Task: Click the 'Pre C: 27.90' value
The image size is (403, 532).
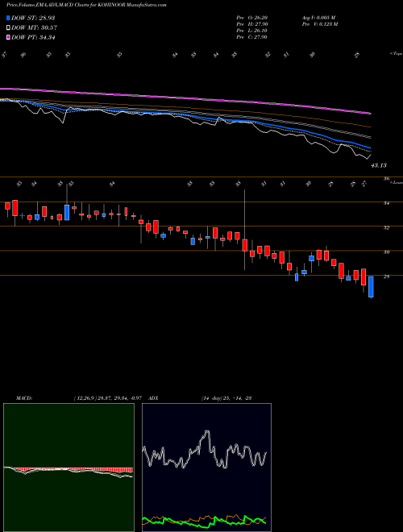Action: point(251,37)
